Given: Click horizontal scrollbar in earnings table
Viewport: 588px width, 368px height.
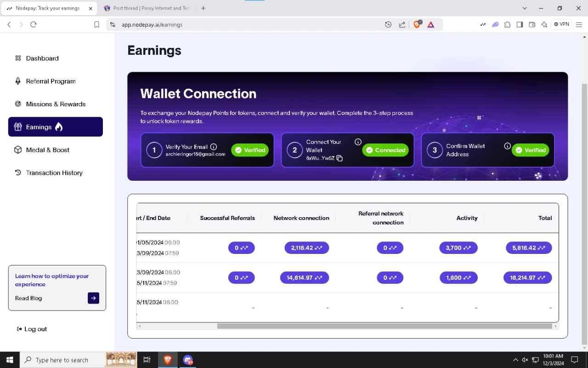Looking at the screenshot, I should 384,326.
